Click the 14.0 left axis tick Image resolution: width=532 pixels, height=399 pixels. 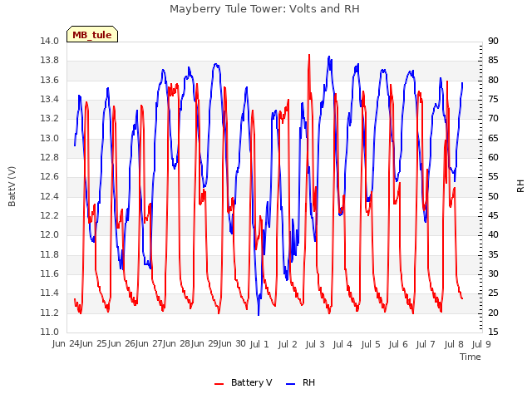click(x=50, y=42)
